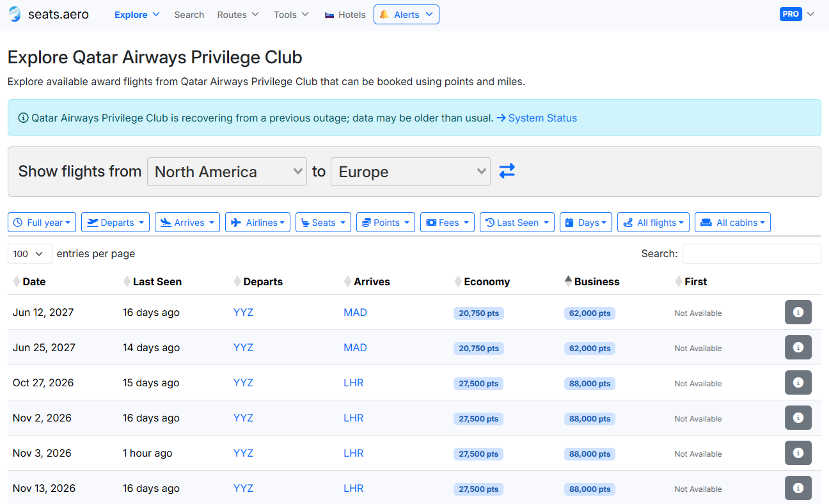The image size is (829, 504).
Task: Open the Europe destination dropdown
Action: (411, 171)
